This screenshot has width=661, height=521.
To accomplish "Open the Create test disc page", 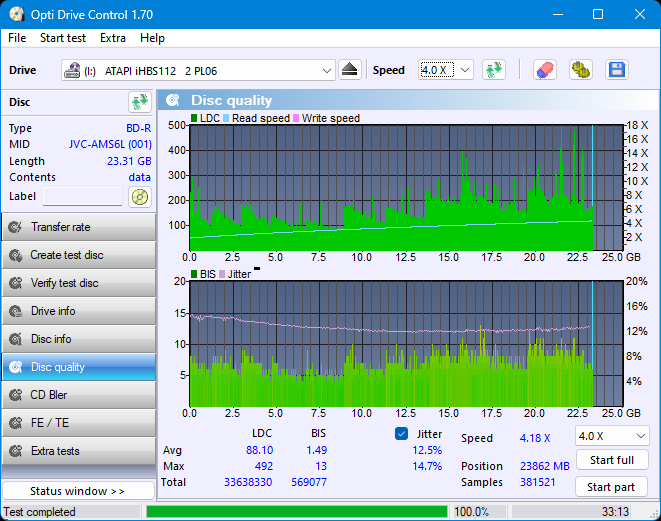I will [x=79, y=255].
